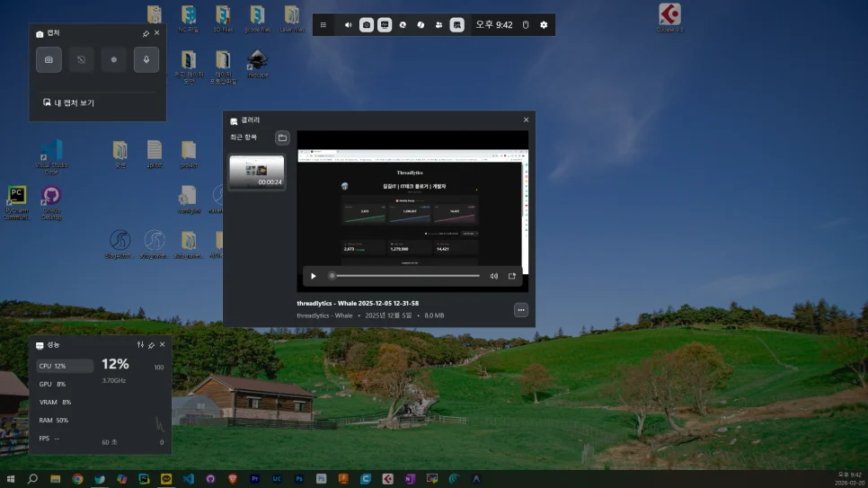This screenshot has width=868, height=488.
Task: Toggle the performance widget in top bar
Action: coord(385,25)
